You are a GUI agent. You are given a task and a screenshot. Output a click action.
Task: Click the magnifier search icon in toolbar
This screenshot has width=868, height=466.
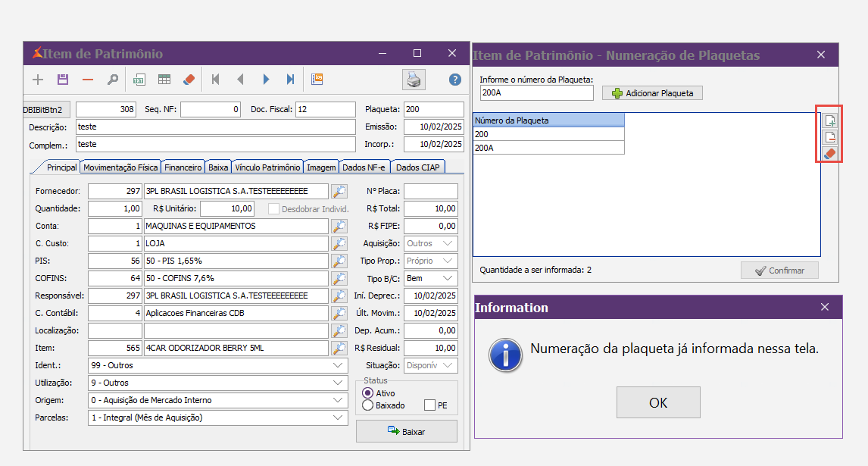click(112, 80)
